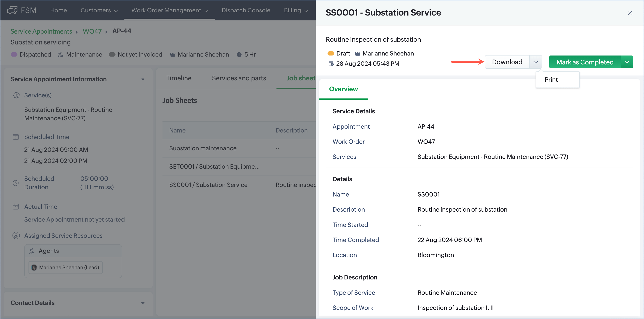Click the Services gear icon
Screen dimensions: 644x319
click(16, 95)
